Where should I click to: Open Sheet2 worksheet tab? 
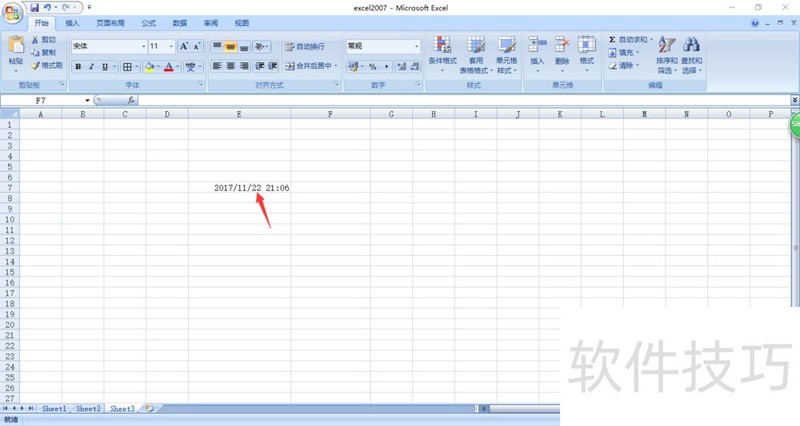88,408
